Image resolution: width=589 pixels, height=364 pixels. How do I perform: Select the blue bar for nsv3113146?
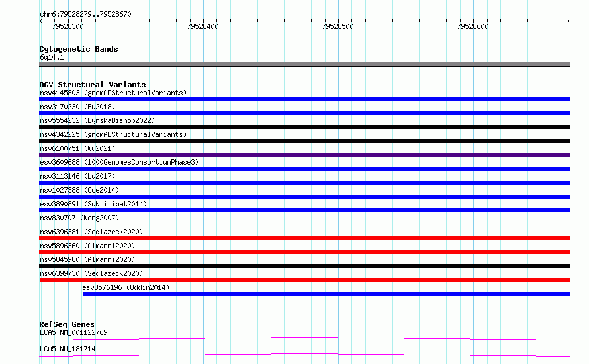point(304,183)
